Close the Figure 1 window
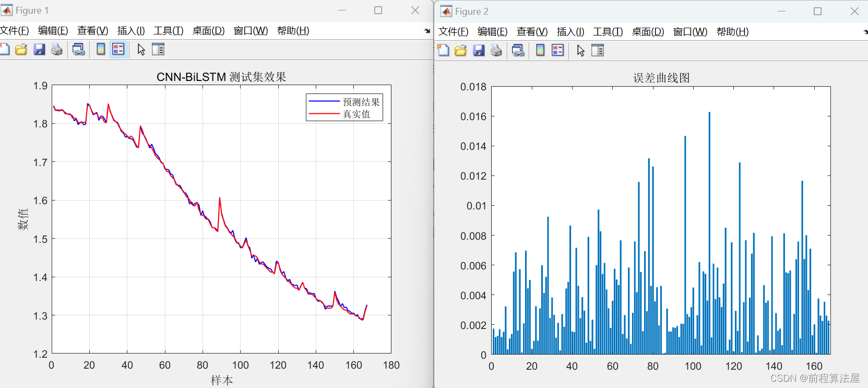 tap(415, 10)
